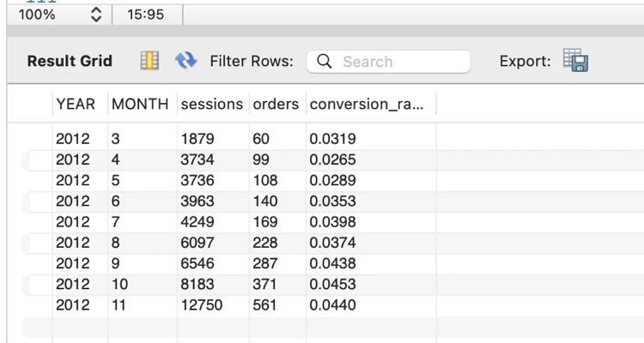Sort by the YEAR column header
Screen dimensions: 644x343
(76, 104)
